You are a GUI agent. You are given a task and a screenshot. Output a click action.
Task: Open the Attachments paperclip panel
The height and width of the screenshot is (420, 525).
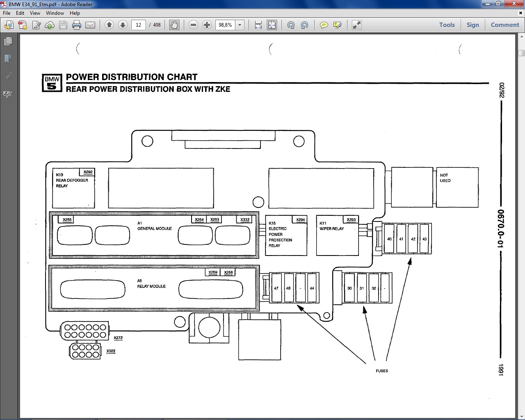tap(7, 77)
